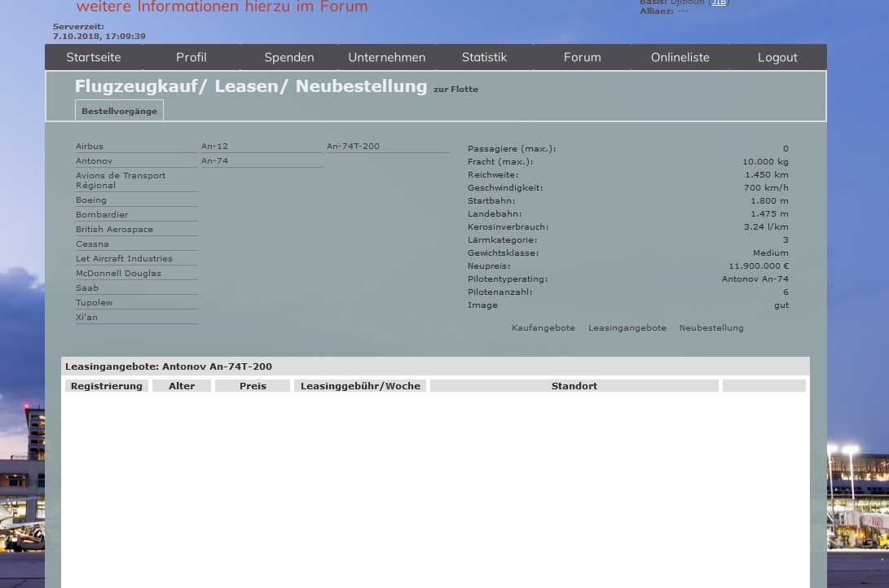Select manufacturer Antonov

pos(137,161)
